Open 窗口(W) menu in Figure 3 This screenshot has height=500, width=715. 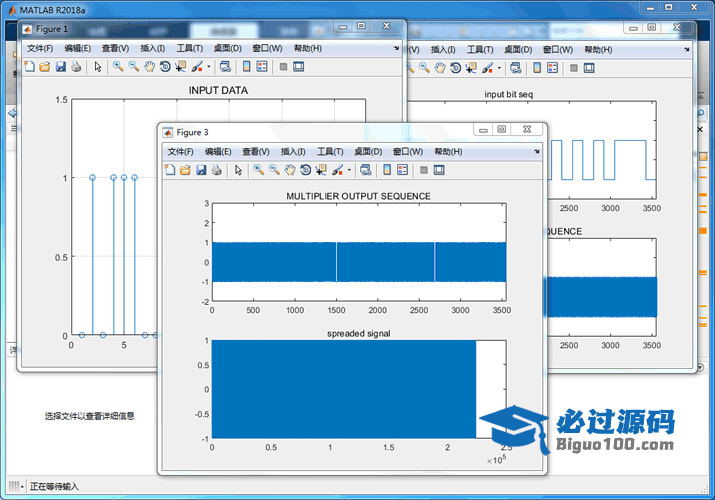tap(408, 152)
